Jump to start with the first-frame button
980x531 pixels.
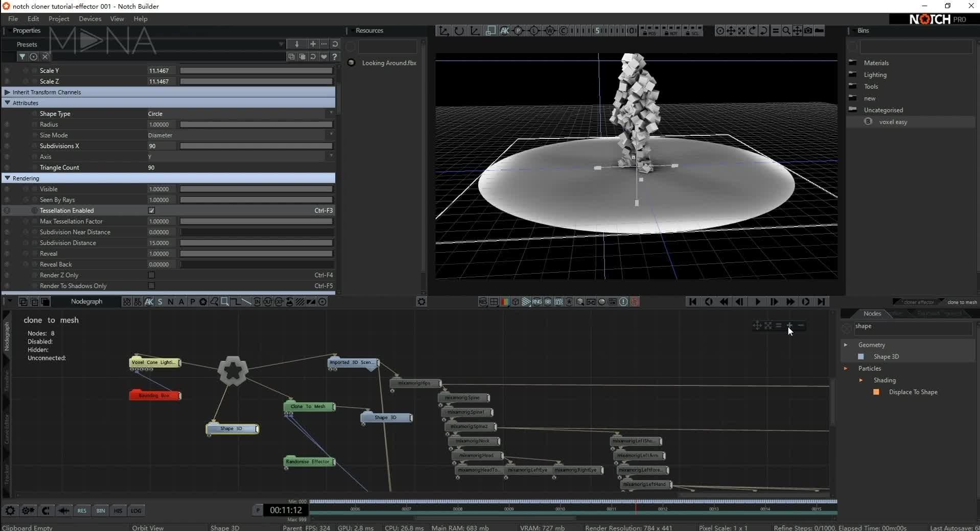click(692, 302)
